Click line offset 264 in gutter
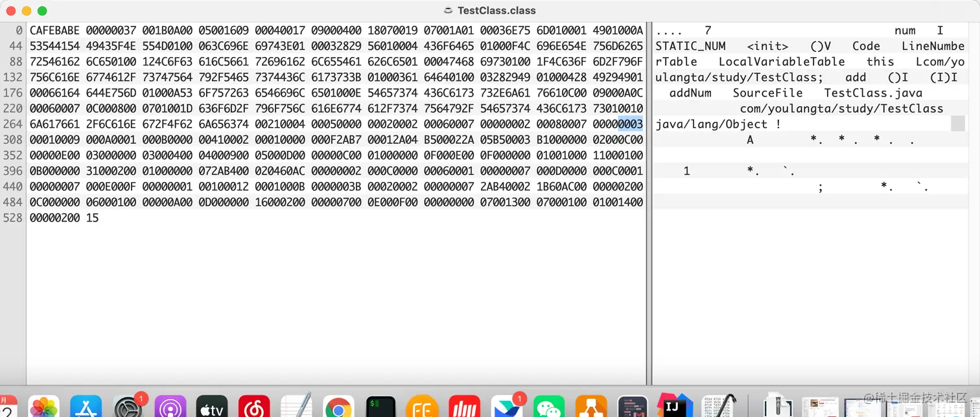980x417 pixels. [14, 124]
